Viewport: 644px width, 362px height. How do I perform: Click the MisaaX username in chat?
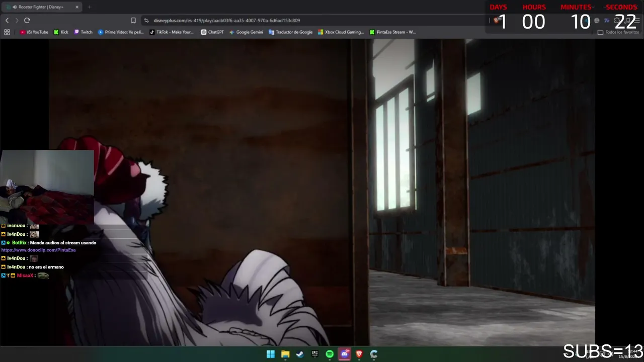(25, 276)
